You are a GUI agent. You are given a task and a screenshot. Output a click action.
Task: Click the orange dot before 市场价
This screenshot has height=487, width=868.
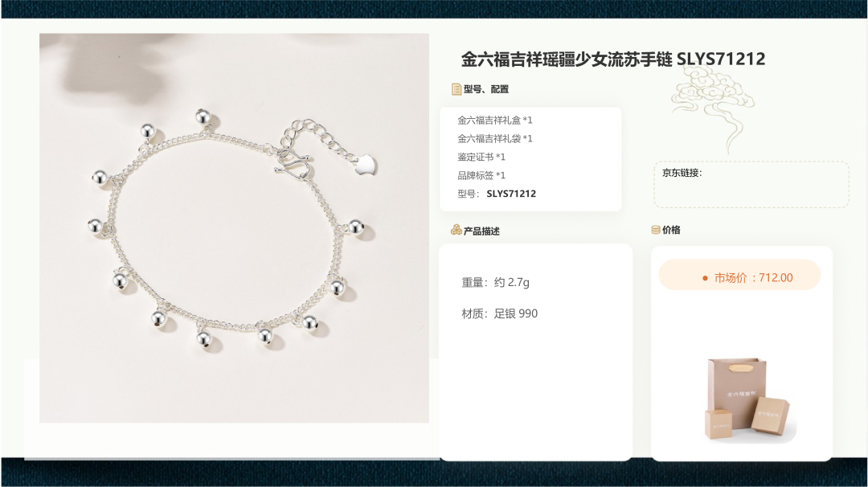click(x=705, y=278)
